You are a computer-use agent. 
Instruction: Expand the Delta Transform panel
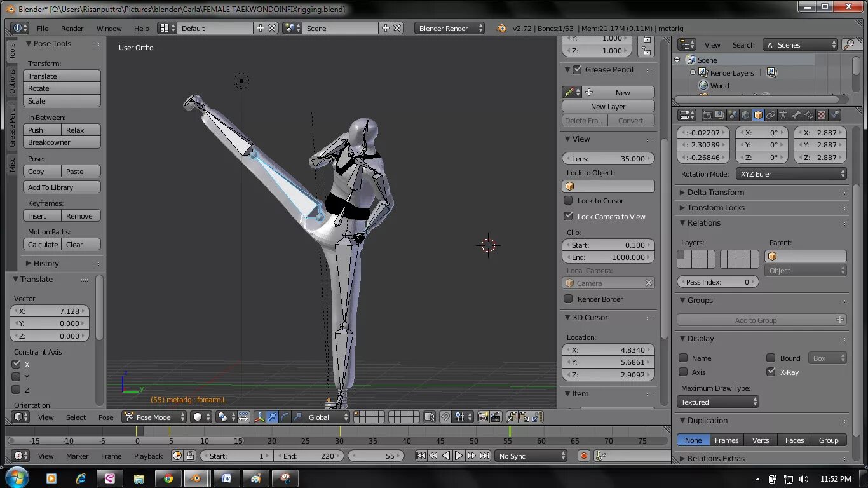click(x=715, y=192)
